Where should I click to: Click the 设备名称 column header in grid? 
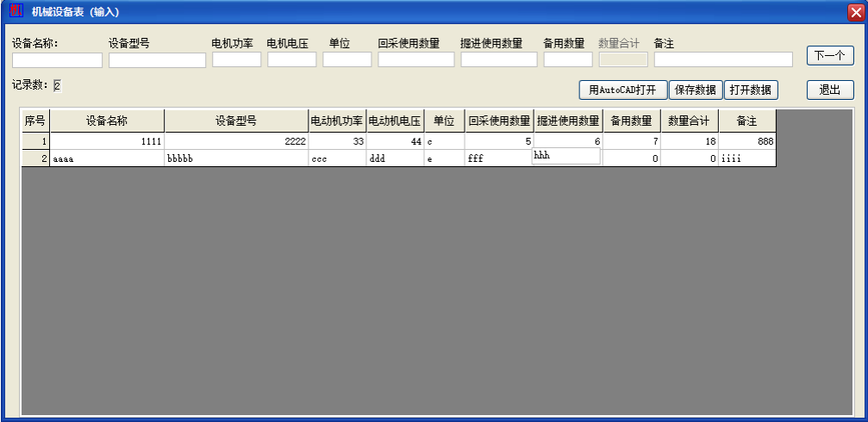pos(107,121)
